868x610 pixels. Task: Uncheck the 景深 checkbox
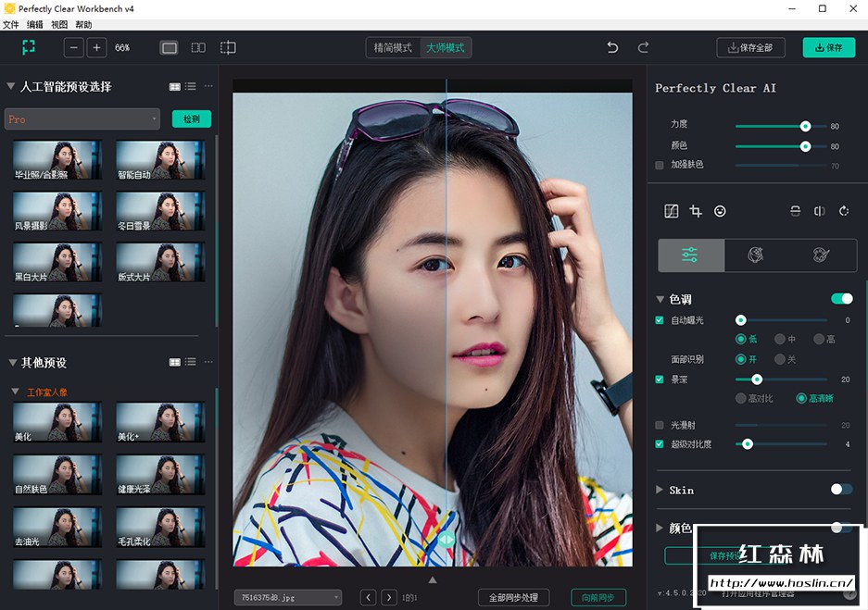click(x=660, y=380)
